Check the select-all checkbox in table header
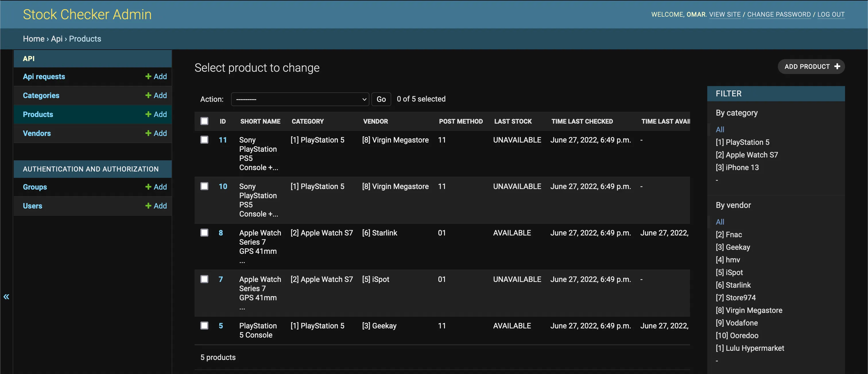Screen dimensions: 868x374 205,121
